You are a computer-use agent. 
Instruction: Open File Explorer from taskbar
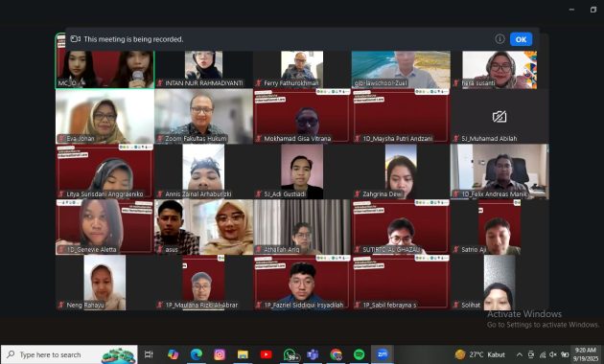click(x=243, y=354)
